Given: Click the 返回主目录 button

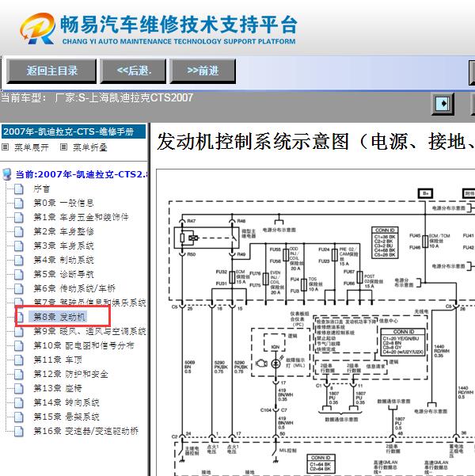Looking at the screenshot, I should click(x=51, y=71).
